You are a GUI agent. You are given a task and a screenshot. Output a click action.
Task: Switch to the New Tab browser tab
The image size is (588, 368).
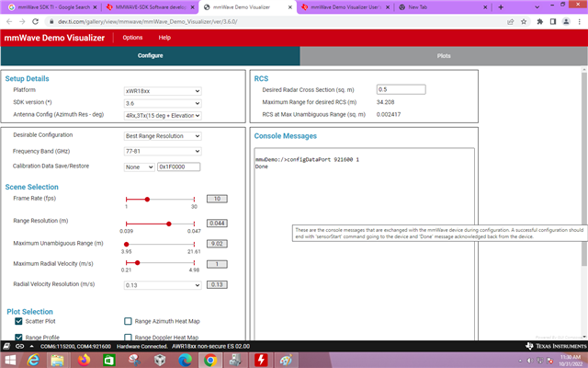[443, 7]
